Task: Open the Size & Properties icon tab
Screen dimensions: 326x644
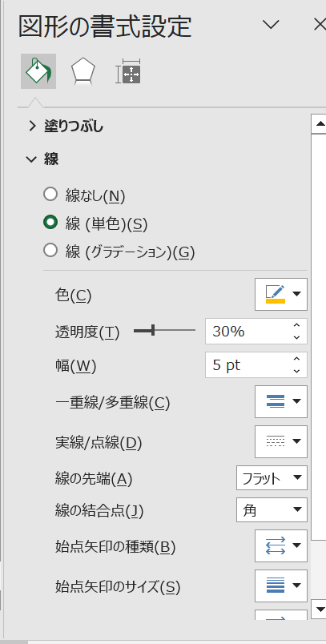Action: [128, 71]
